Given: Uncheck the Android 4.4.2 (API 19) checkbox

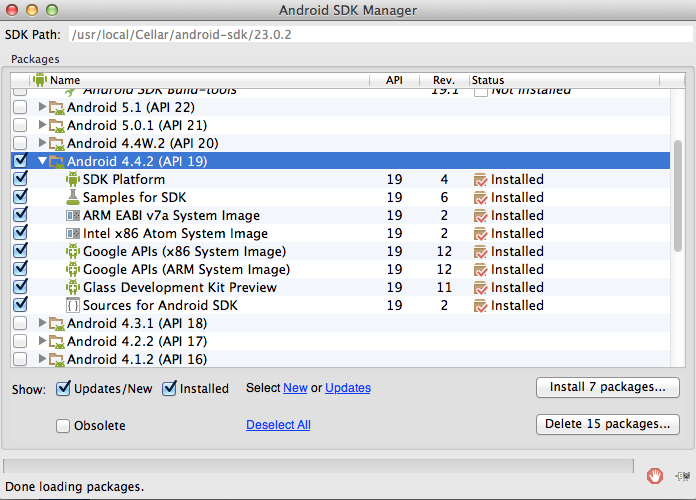Looking at the screenshot, I should [x=20, y=160].
